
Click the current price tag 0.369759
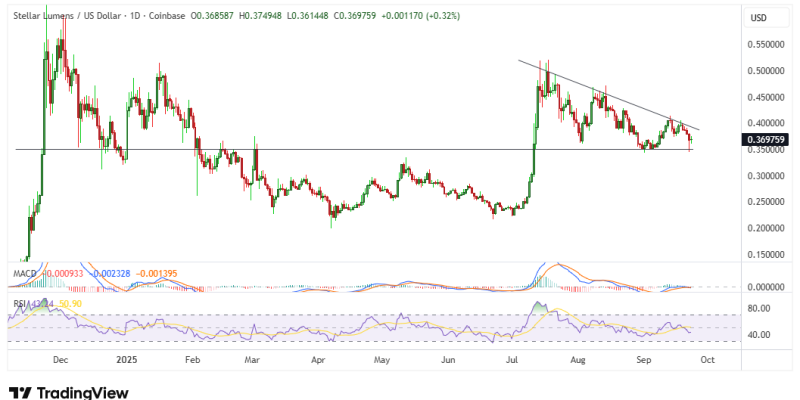point(764,140)
